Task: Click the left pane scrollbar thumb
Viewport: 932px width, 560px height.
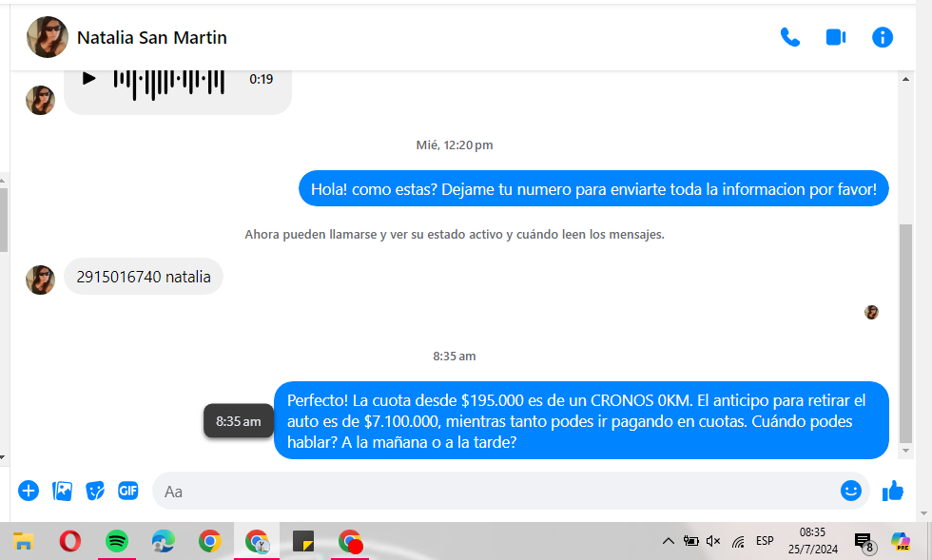Action: point(3,220)
